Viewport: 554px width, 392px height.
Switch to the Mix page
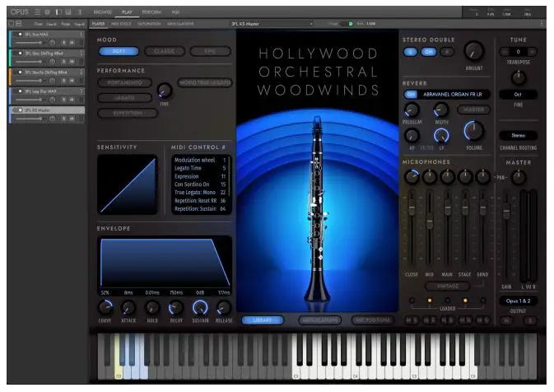tap(175, 12)
